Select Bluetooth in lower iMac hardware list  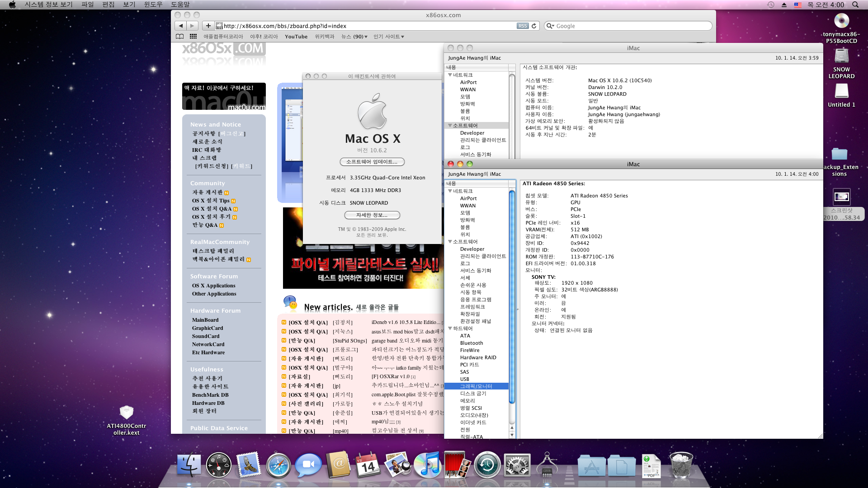(472, 343)
